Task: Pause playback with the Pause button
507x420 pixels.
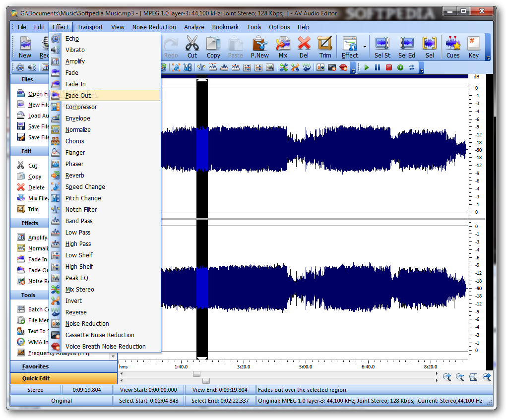Action: tap(378, 67)
